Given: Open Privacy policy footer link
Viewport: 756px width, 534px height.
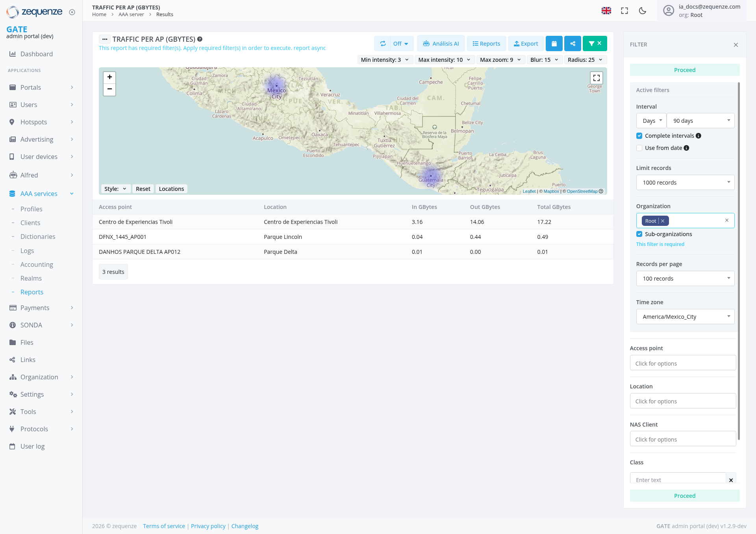Looking at the screenshot, I should tap(208, 526).
